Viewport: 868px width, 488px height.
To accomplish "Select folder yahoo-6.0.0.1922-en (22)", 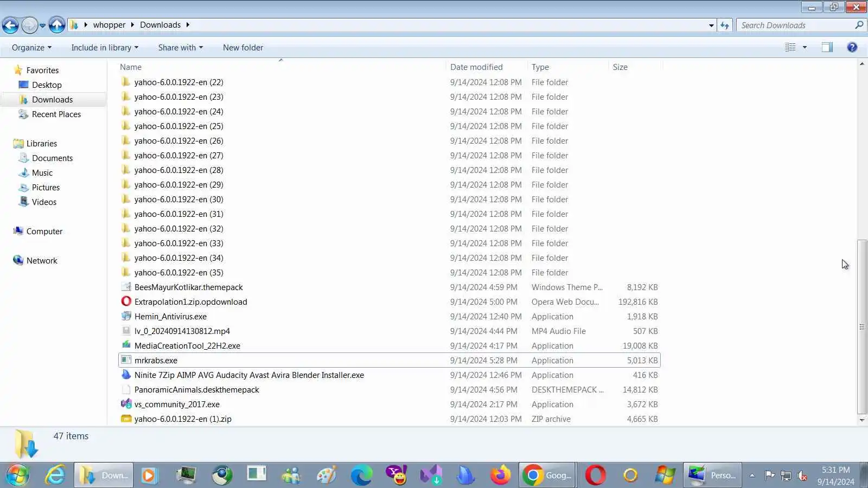I will point(389,82).
